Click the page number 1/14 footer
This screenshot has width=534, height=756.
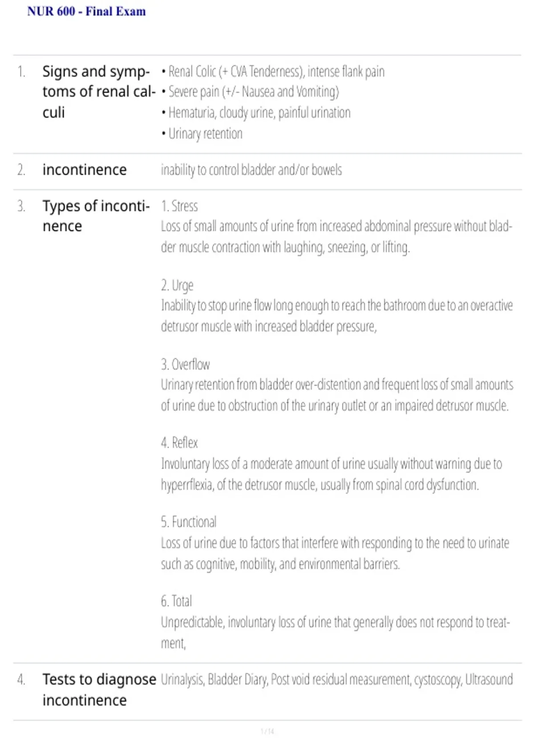click(267, 732)
